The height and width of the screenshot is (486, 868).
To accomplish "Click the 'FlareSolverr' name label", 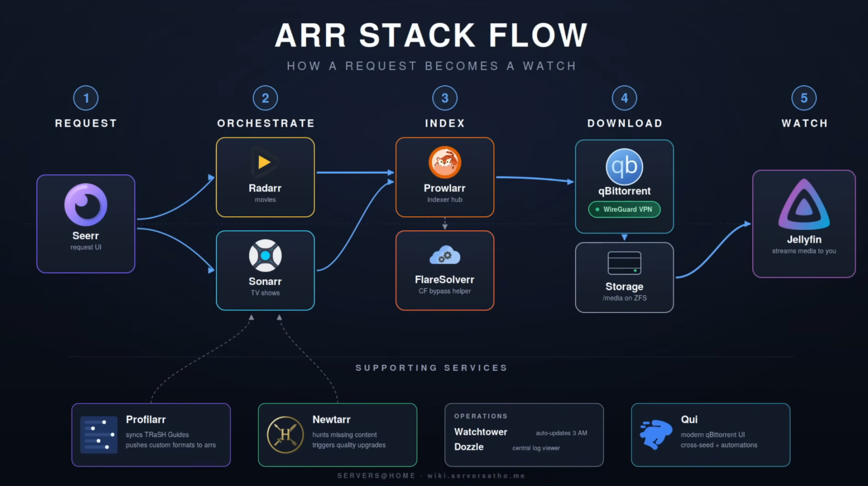I will pos(445,280).
